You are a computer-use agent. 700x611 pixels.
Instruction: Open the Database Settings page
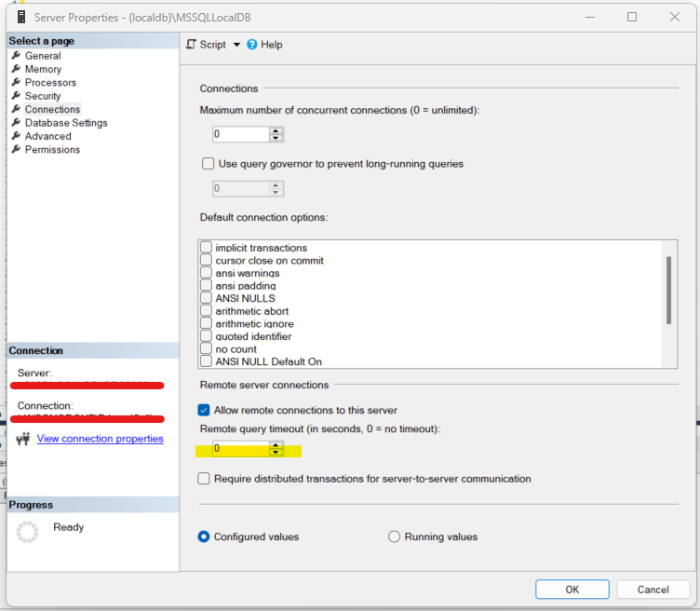66,123
